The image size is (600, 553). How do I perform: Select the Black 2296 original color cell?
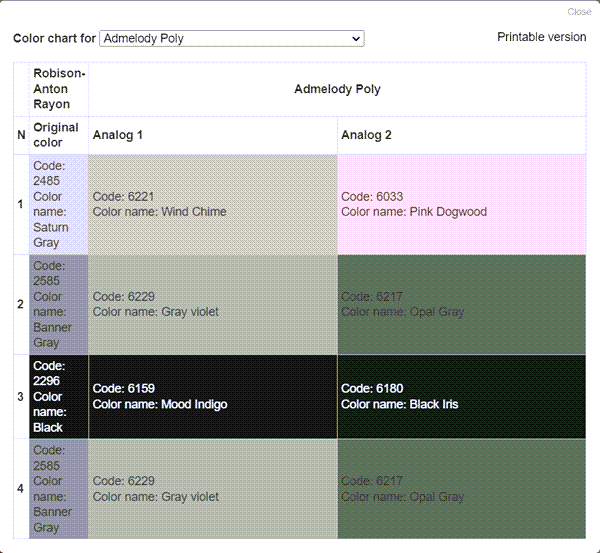pyautogui.click(x=59, y=396)
